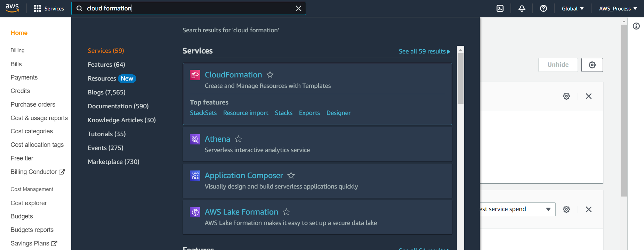The image size is (644, 250).
Task: Clear the search box with X
Action: [x=298, y=9]
